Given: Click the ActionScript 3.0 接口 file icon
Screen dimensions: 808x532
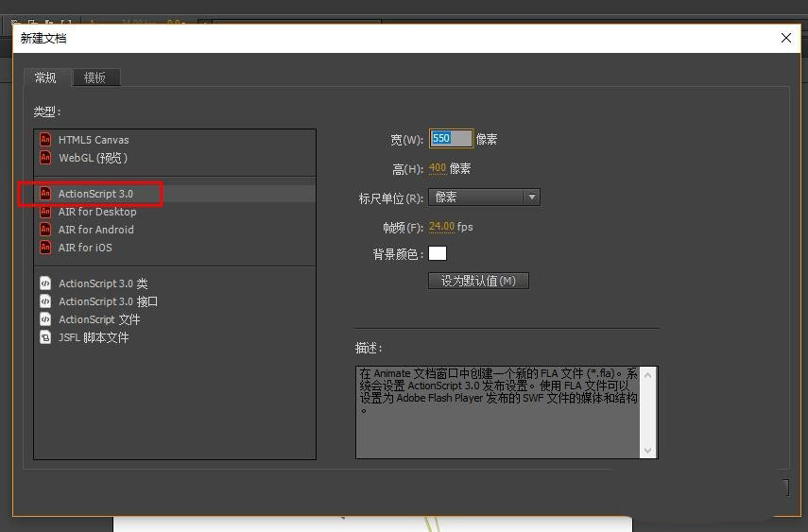Looking at the screenshot, I should pos(45,301).
